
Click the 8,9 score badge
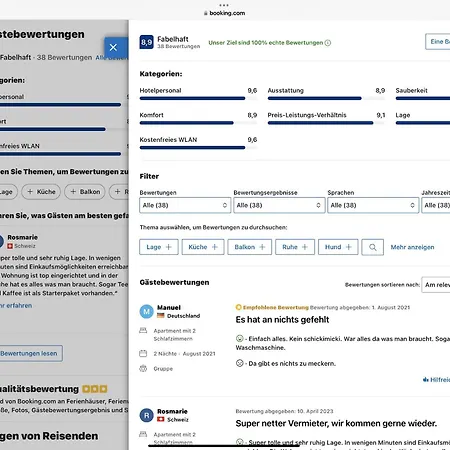(x=146, y=42)
